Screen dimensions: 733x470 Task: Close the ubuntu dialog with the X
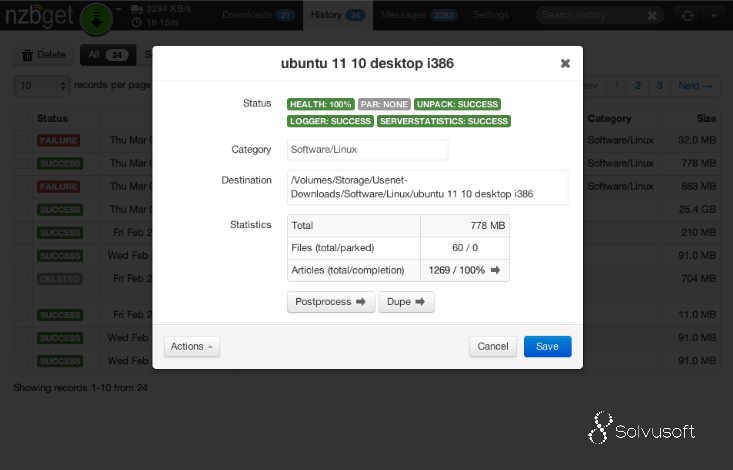565,63
